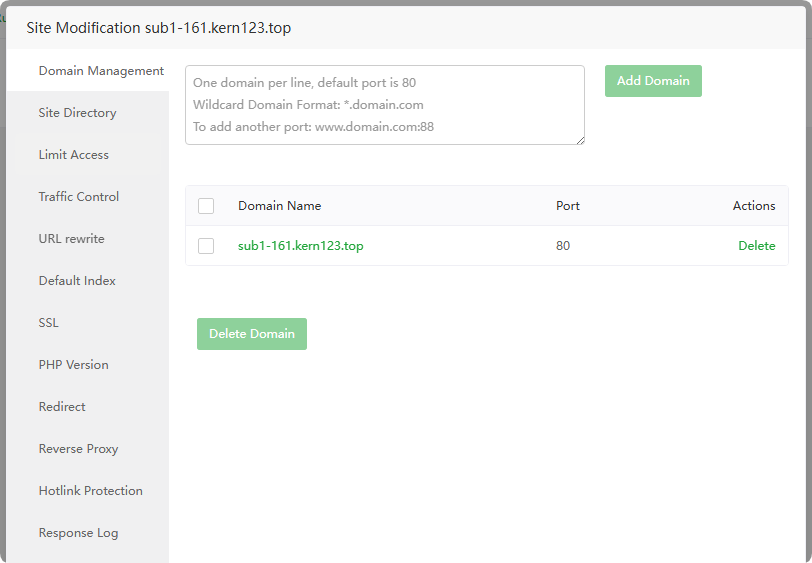Click the Domain Name column header
The image size is (812, 563).
click(x=280, y=206)
